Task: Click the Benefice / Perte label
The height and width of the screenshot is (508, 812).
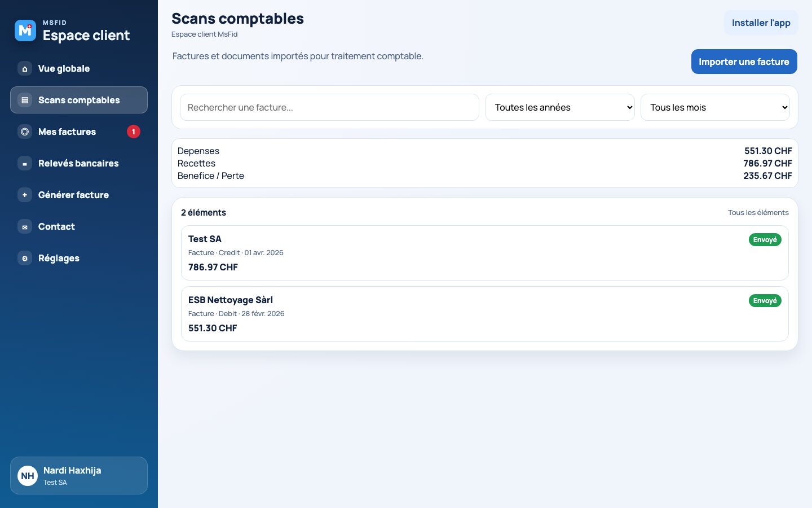Action: tap(211, 176)
